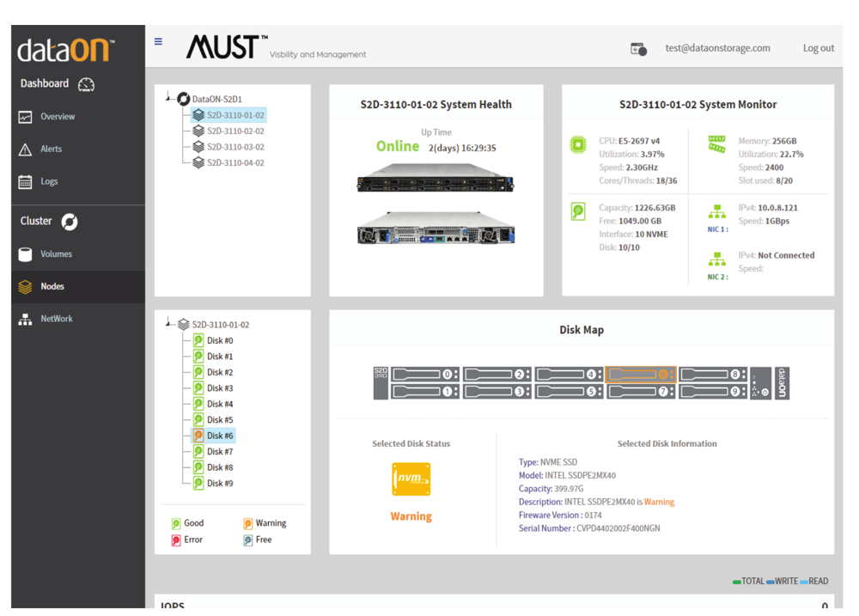The image size is (859, 616).
Task: Click disk slot 3 in the Disk Map
Action: [497, 391]
